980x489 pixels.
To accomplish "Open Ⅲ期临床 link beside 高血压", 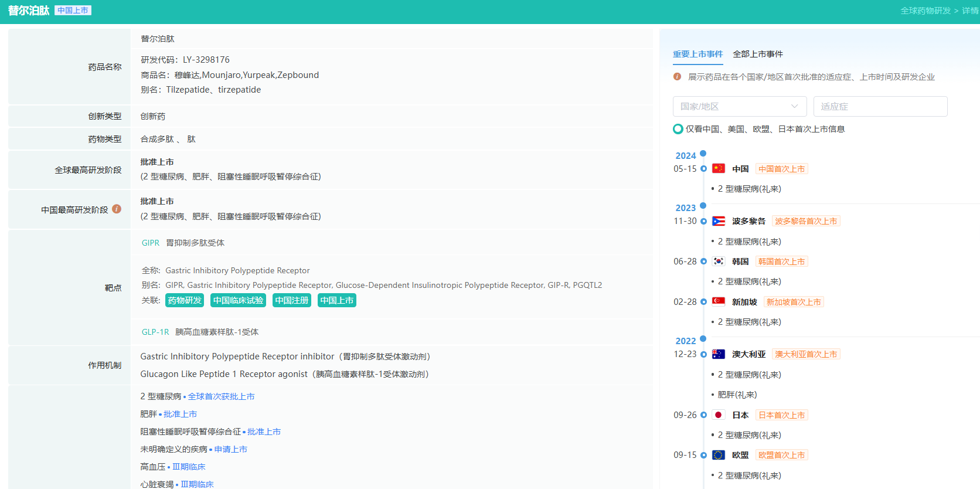I will pyautogui.click(x=189, y=467).
